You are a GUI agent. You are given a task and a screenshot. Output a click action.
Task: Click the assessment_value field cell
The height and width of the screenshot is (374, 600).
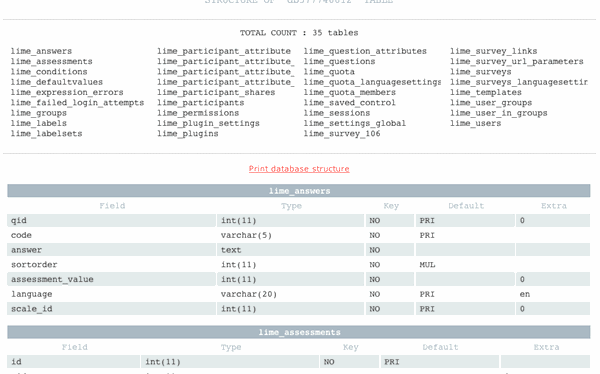111,279
